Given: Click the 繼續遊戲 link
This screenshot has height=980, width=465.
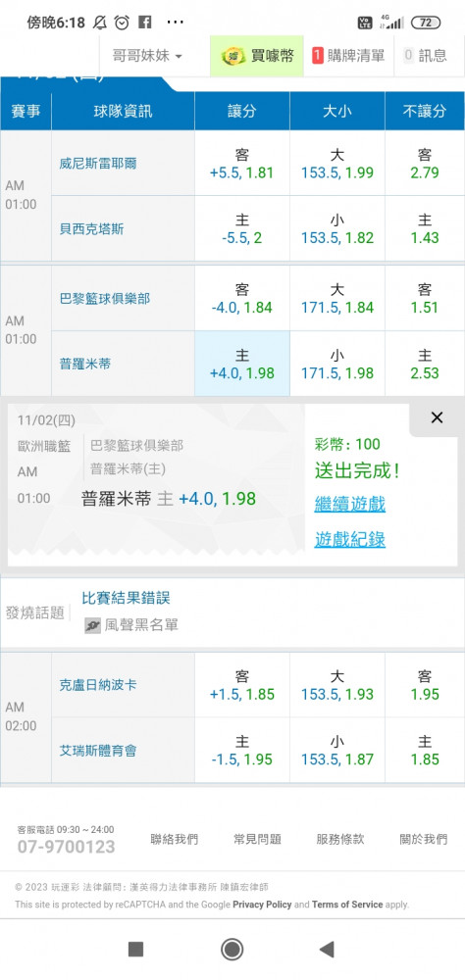Looking at the screenshot, I should [x=350, y=504].
